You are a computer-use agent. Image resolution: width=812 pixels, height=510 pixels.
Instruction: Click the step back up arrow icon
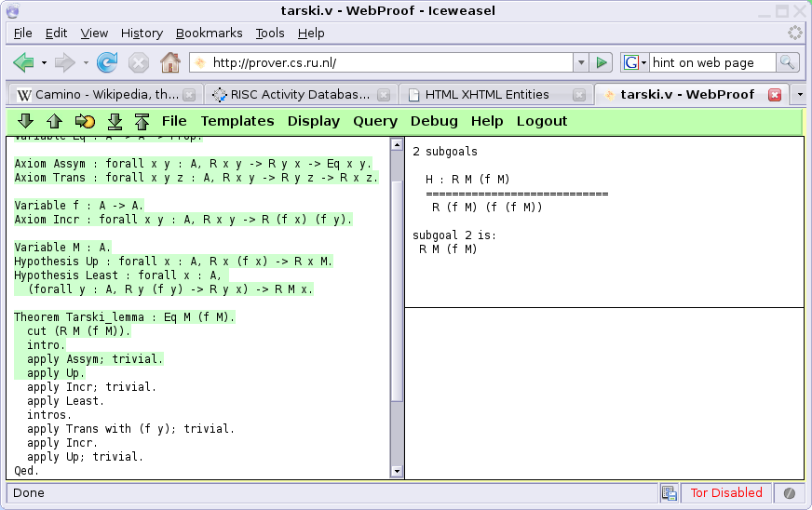point(54,121)
